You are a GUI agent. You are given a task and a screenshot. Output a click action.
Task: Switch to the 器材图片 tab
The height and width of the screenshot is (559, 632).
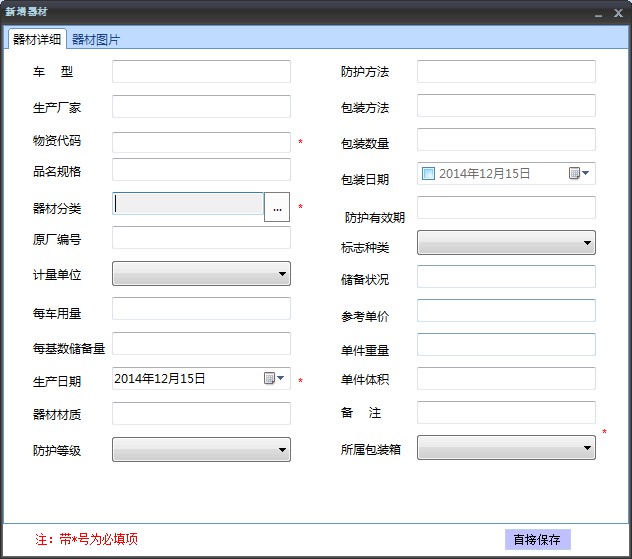coord(96,39)
